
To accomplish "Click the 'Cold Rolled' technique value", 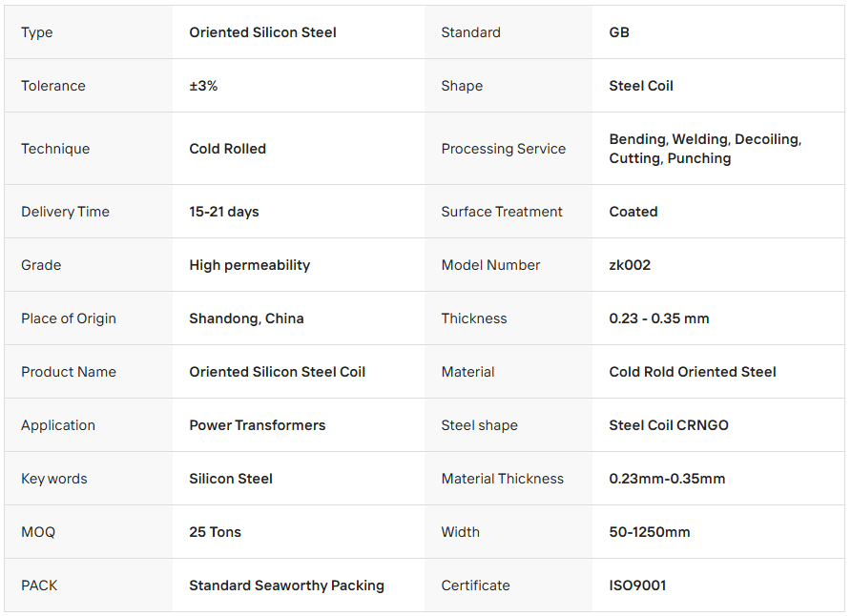I will coord(227,149).
